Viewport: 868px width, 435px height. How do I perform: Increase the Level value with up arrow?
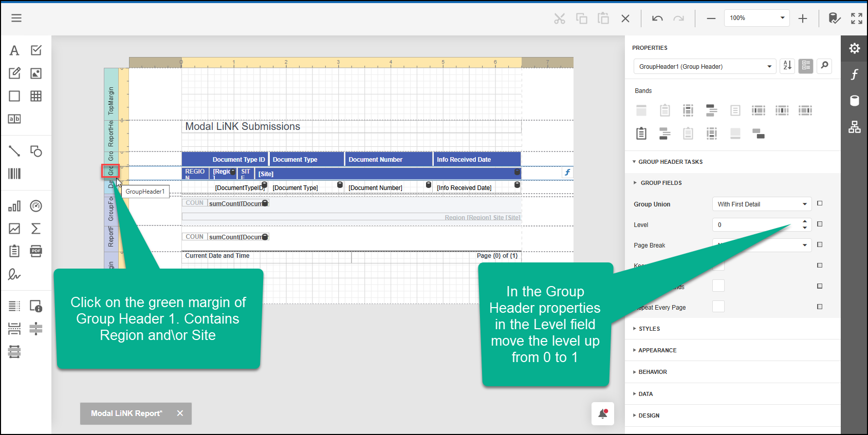click(805, 221)
